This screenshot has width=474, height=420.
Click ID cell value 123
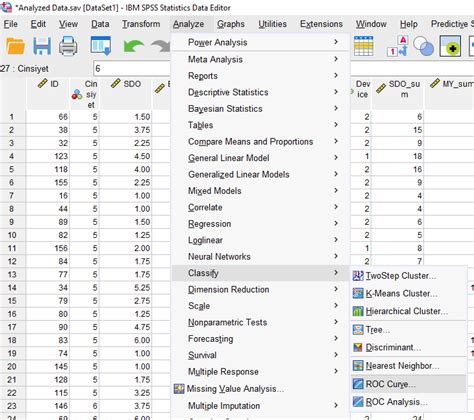point(48,156)
